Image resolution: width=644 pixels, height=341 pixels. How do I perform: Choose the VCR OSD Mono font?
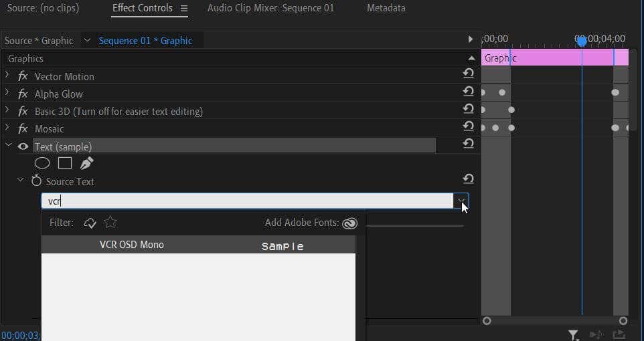point(132,245)
